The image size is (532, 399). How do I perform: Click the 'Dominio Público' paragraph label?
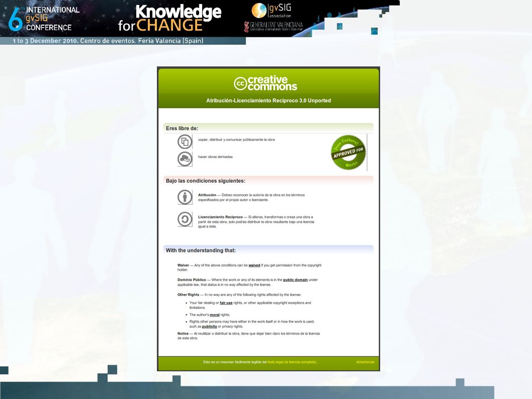(192, 280)
